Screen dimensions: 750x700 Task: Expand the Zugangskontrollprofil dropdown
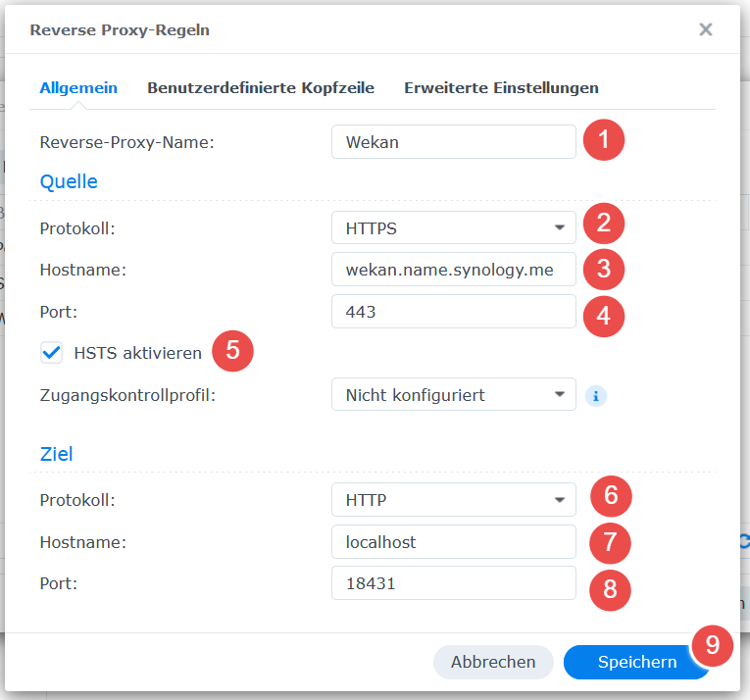pyautogui.click(x=454, y=394)
